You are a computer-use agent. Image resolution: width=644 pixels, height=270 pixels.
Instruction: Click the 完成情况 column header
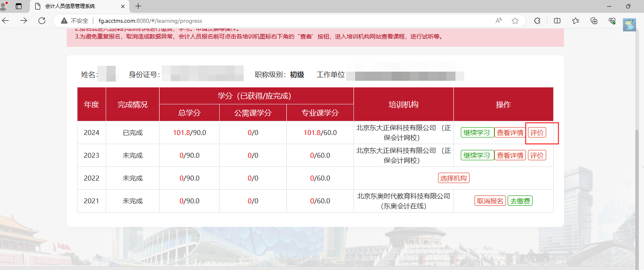(133, 104)
